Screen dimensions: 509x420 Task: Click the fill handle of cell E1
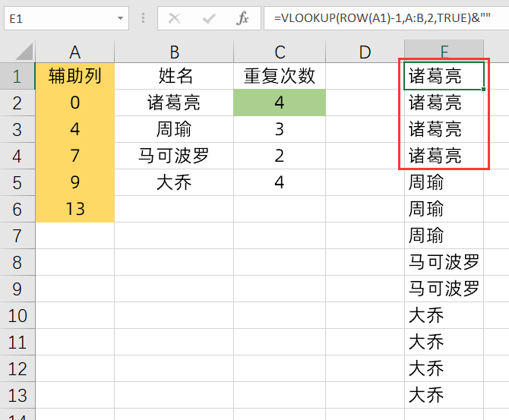pyautogui.click(x=483, y=90)
